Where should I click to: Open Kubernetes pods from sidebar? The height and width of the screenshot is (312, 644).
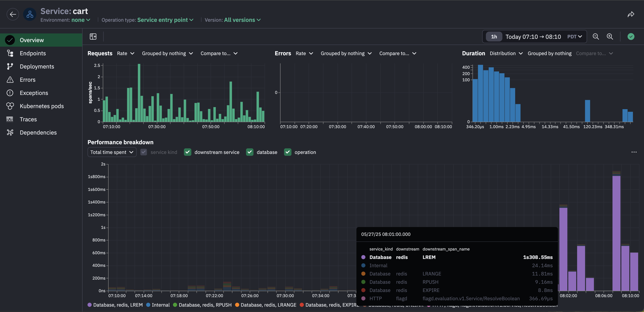click(41, 106)
